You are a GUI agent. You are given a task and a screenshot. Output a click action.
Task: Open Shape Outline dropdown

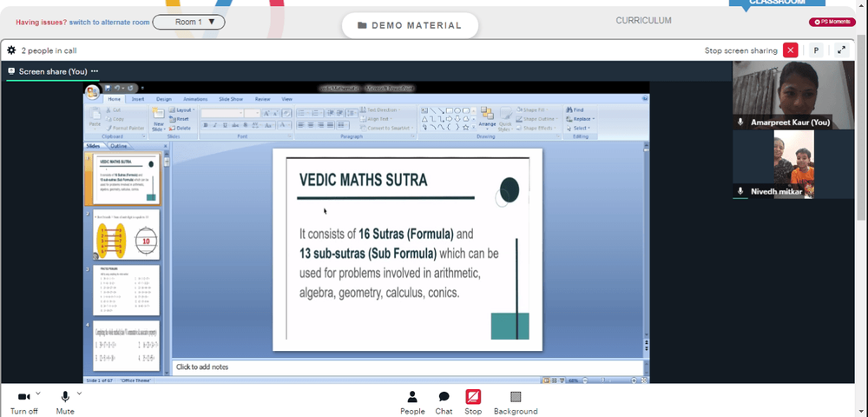point(538,119)
